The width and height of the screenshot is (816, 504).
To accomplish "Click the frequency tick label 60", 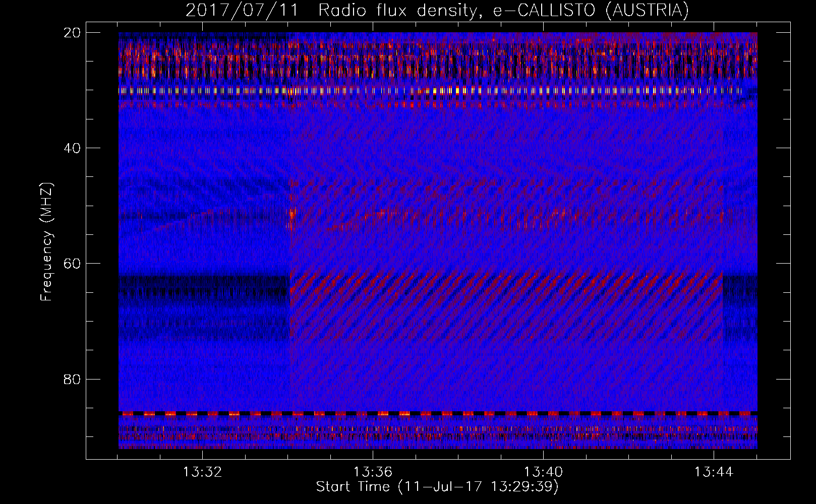I will [x=73, y=264].
